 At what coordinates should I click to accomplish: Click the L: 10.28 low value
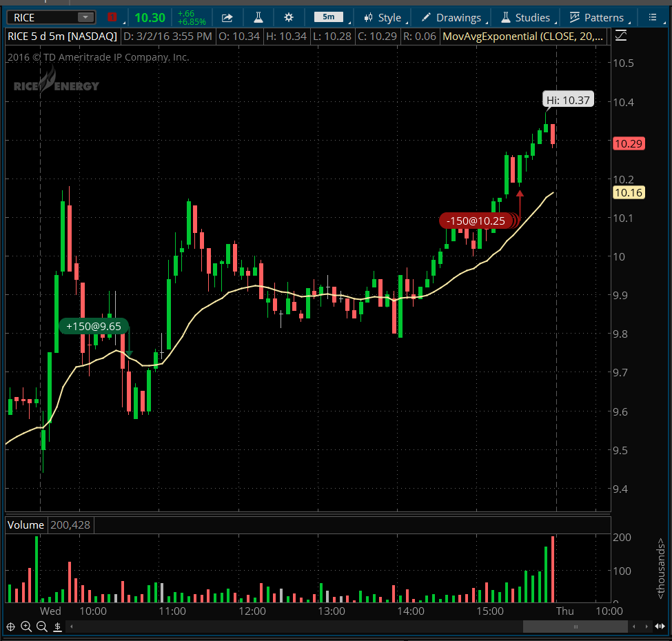pos(332,37)
